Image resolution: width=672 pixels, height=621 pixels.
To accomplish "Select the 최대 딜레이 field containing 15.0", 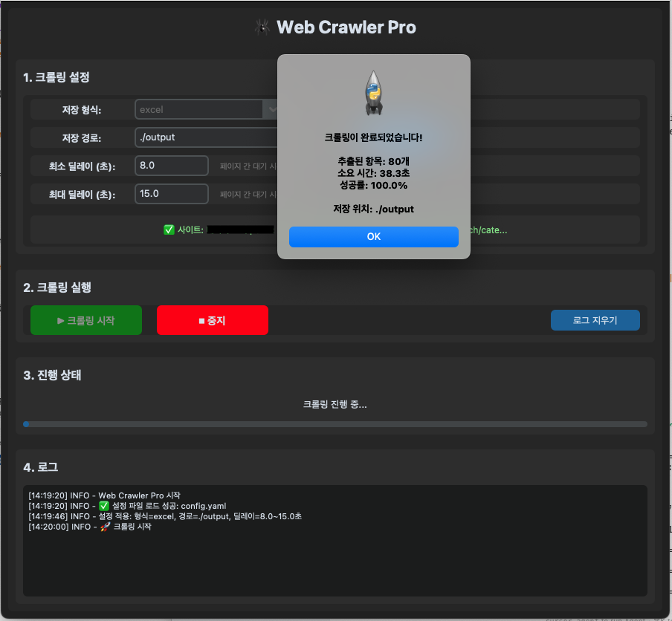I will click(x=171, y=194).
